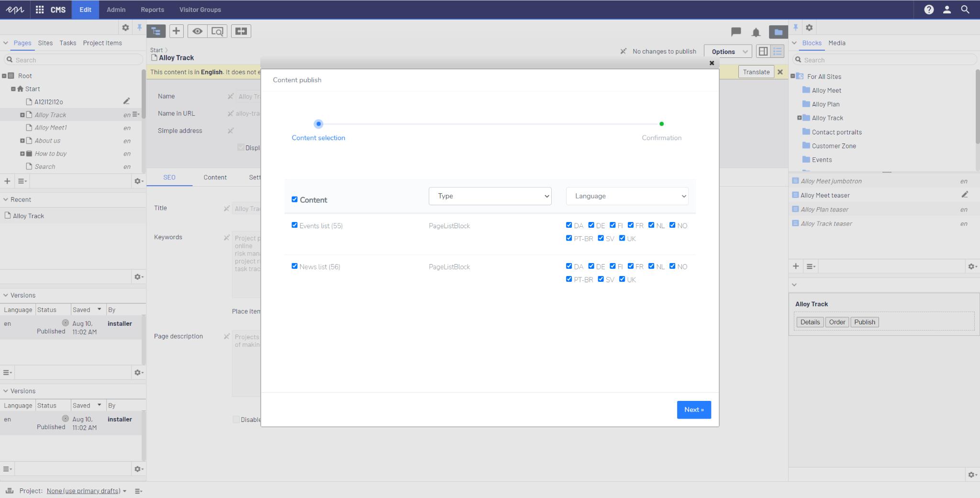Click the add content plus toolbar icon
This screenshot has width=980, height=498.
pos(176,31)
